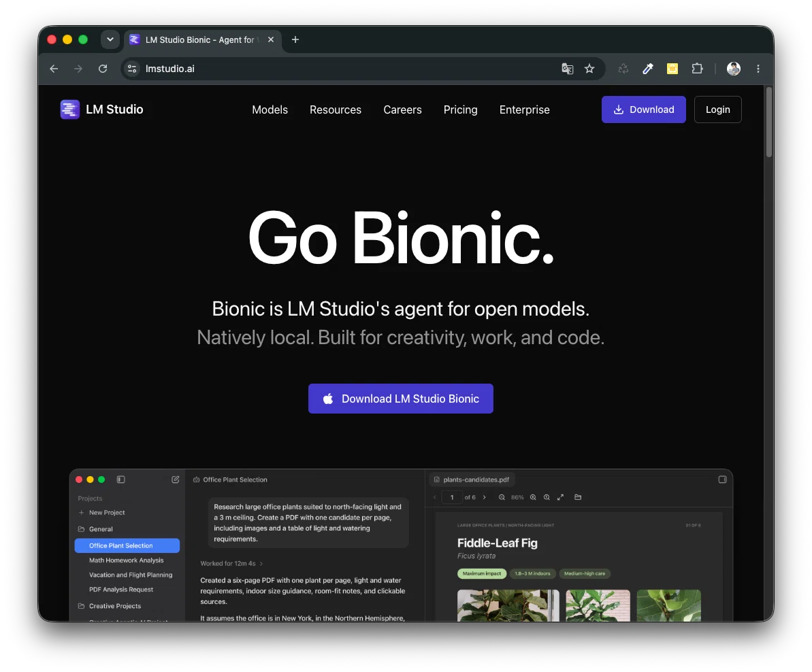Go to the Careers page

[402, 110]
